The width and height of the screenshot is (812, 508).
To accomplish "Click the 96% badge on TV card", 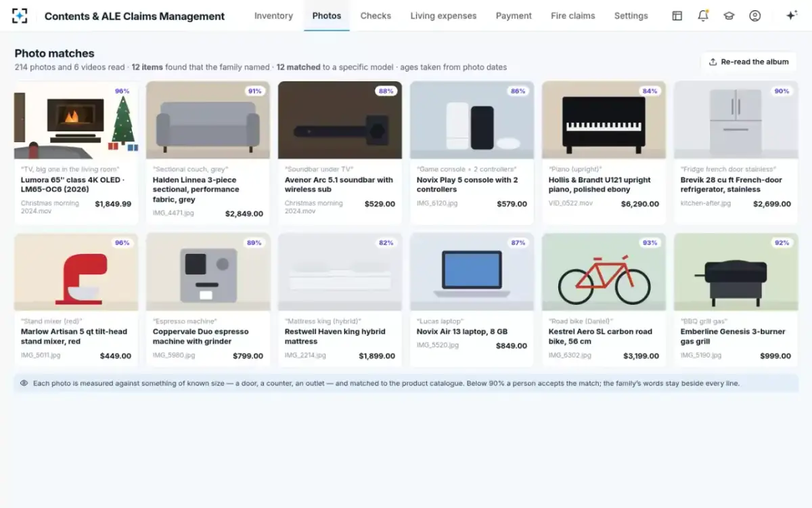I will pos(122,91).
